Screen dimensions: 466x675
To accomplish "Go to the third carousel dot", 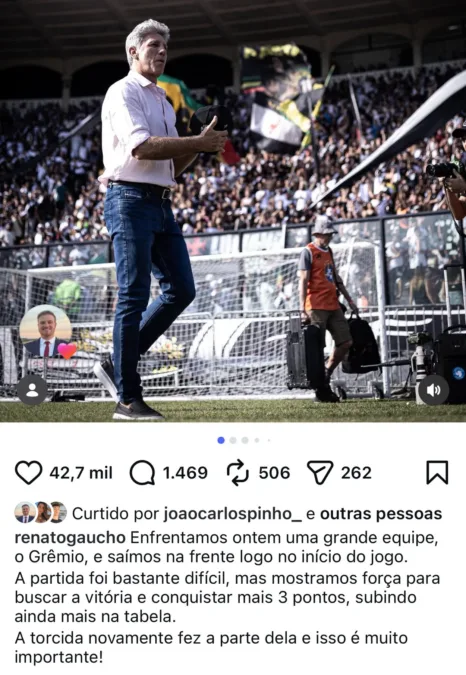I will click(245, 440).
